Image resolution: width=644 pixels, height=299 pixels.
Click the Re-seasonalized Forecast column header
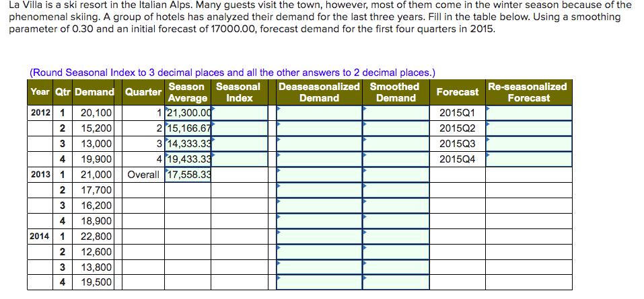[x=528, y=92]
